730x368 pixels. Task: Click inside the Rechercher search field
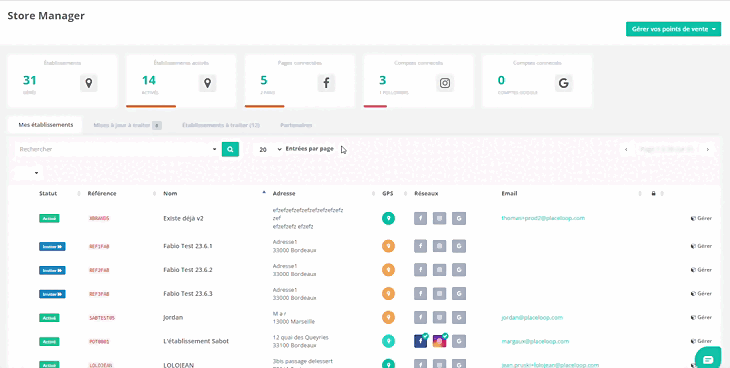[x=112, y=150]
